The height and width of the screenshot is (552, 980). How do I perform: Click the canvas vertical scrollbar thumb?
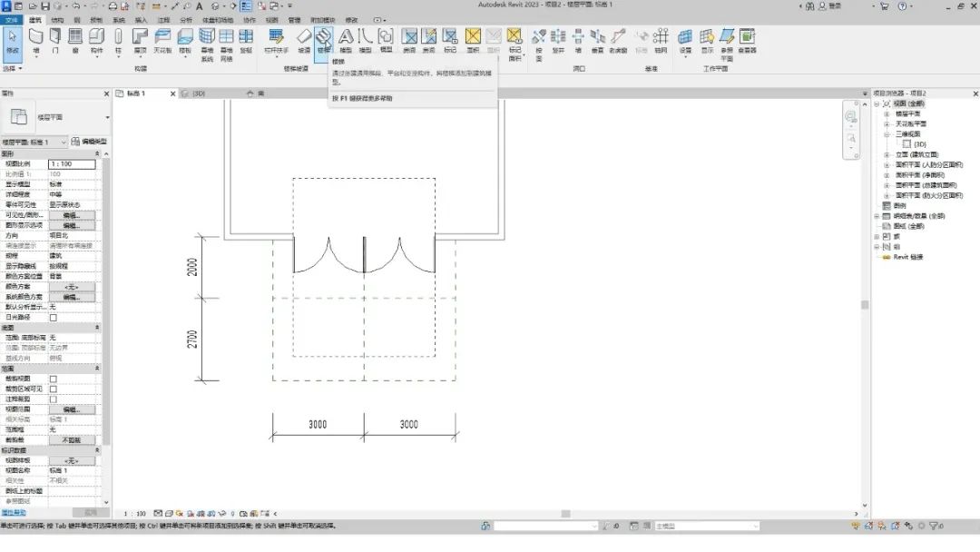pyautogui.click(x=865, y=305)
